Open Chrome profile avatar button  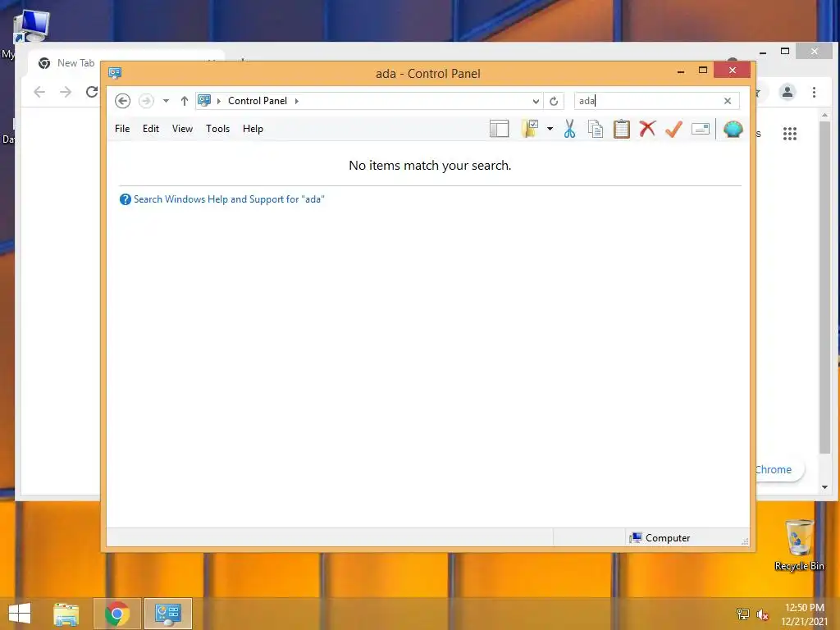click(787, 92)
